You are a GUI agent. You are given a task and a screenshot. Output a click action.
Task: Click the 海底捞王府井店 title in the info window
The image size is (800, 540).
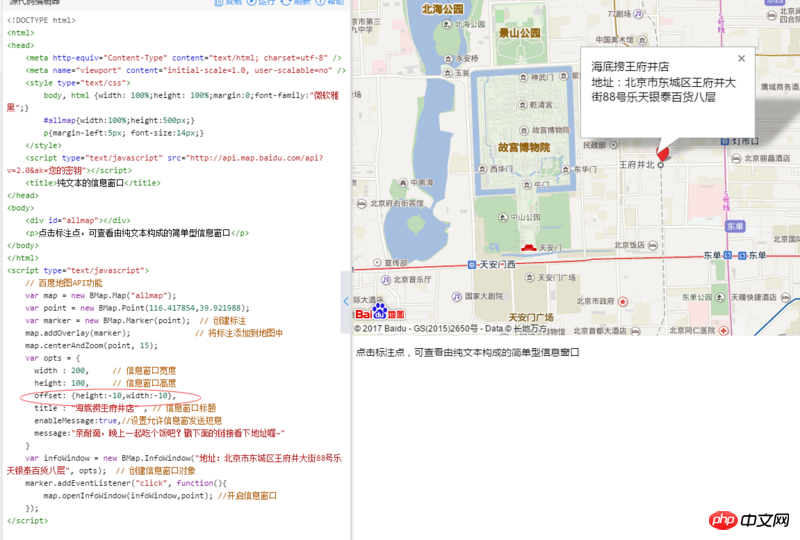(x=630, y=66)
